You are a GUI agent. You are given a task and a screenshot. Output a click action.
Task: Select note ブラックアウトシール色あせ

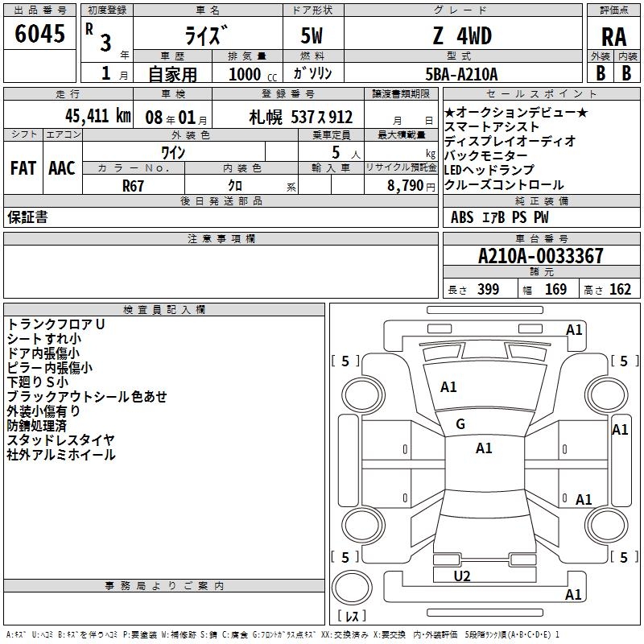point(87,396)
